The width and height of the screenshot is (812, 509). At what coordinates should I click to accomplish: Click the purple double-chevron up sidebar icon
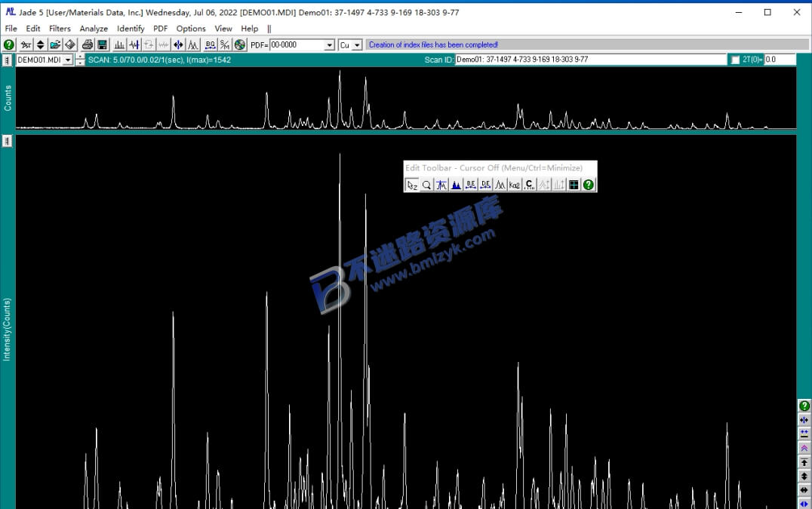pyautogui.click(x=804, y=448)
